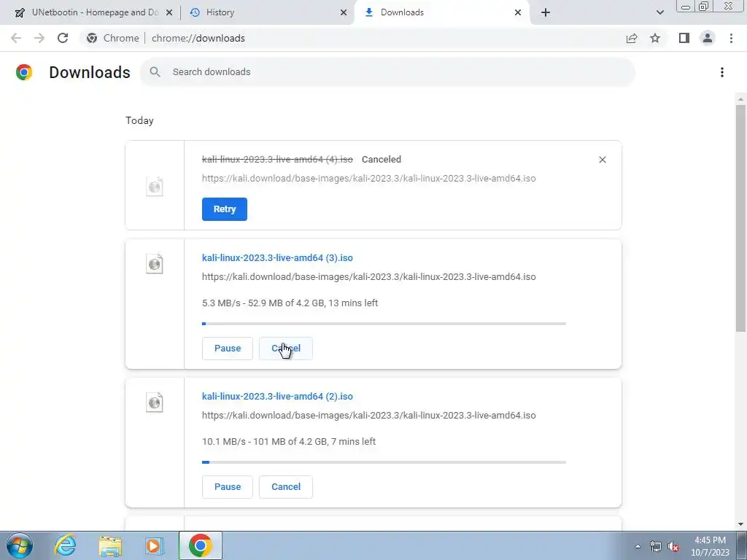Launch Internet Explorer from the taskbar
Viewport: 747px width, 560px height.
pyautogui.click(x=65, y=545)
